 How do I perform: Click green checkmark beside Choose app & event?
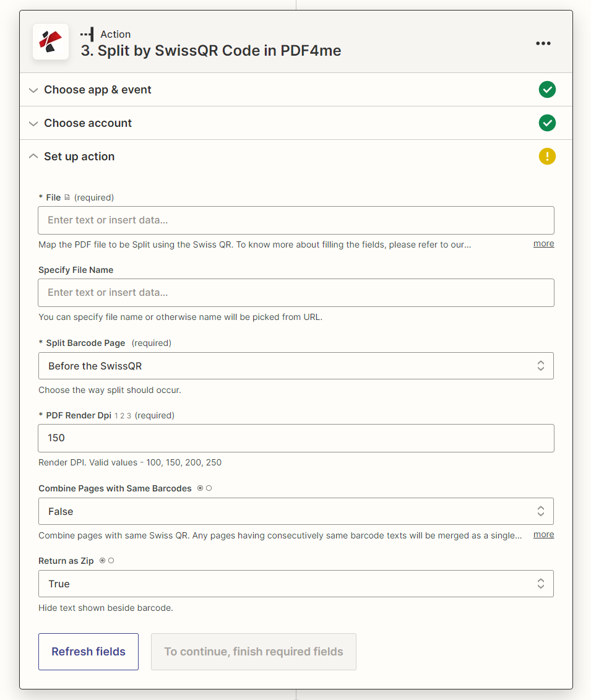pyautogui.click(x=547, y=90)
